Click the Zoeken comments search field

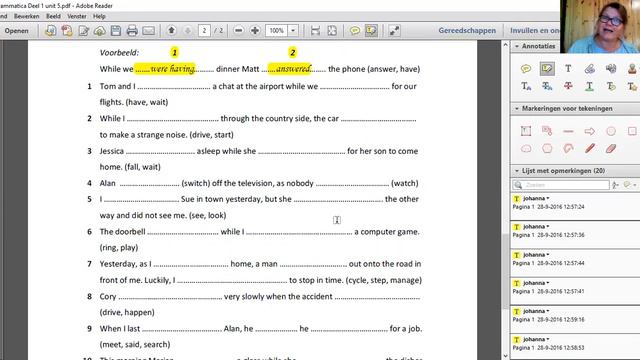pos(561,185)
